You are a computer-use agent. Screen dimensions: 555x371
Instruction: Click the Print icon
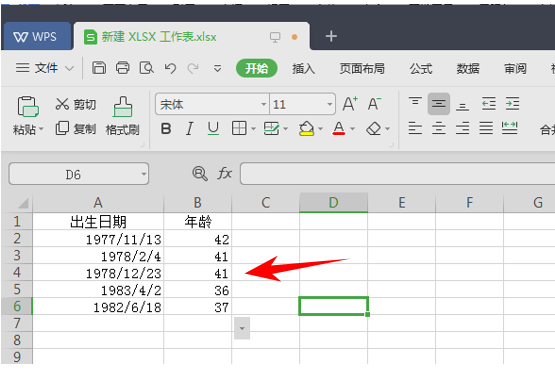pyautogui.click(x=122, y=68)
